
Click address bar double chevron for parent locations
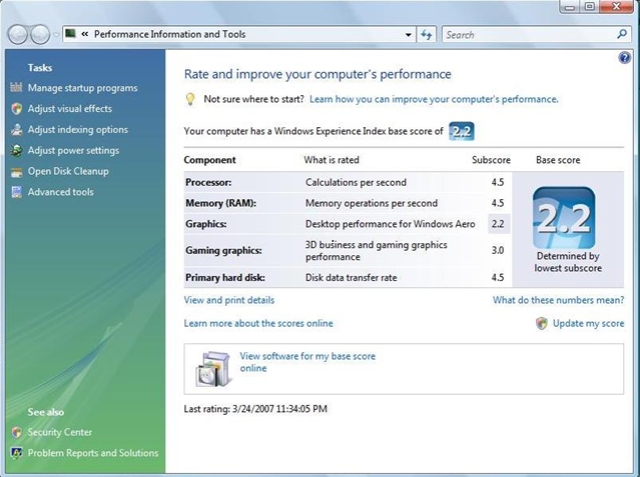click(85, 34)
